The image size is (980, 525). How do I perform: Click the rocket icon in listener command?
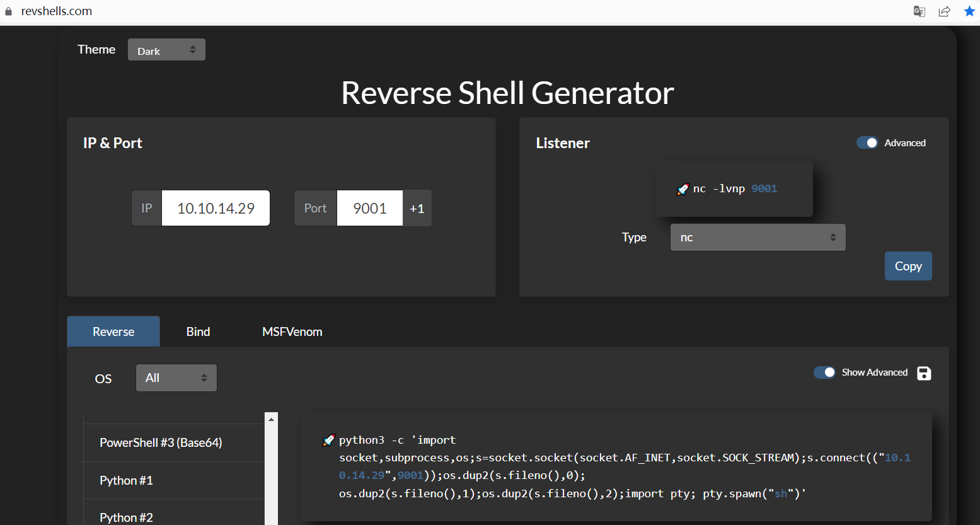tap(683, 189)
